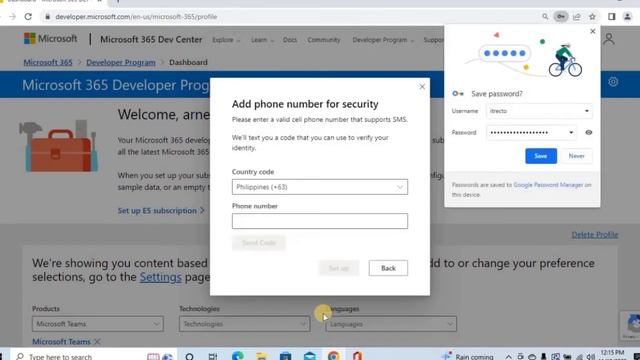The width and height of the screenshot is (640, 360).
Task: Expand the Username dropdown in password popup
Action: [x=587, y=111]
